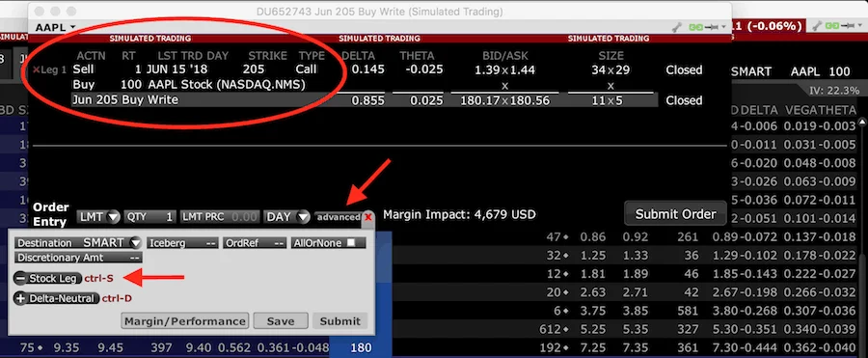
Task: Click the green chain link icon in Buy Write window
Action: click(696, 27)
